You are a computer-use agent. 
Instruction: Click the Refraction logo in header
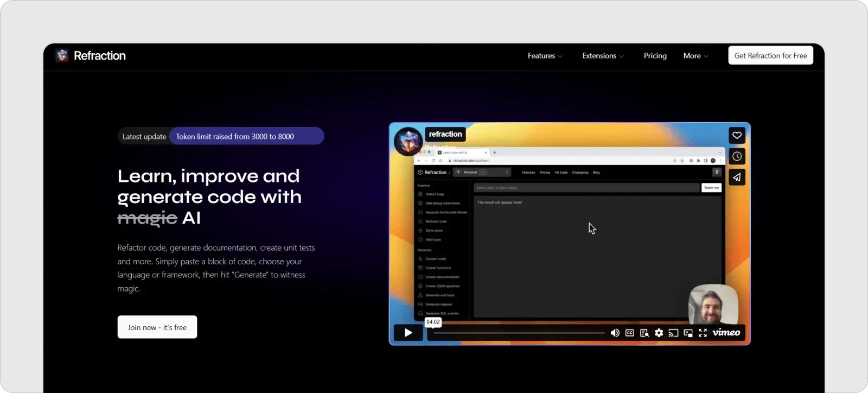tap(91, 55)
